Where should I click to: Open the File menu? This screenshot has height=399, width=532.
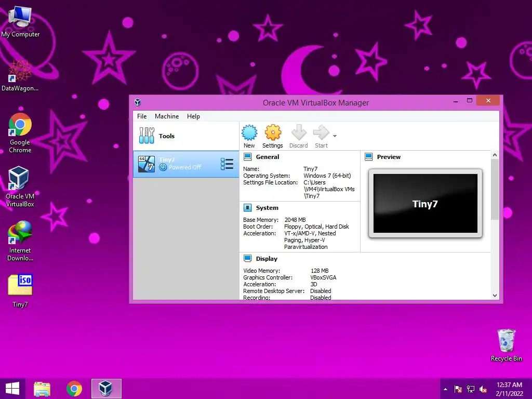[x=142, y=116]
